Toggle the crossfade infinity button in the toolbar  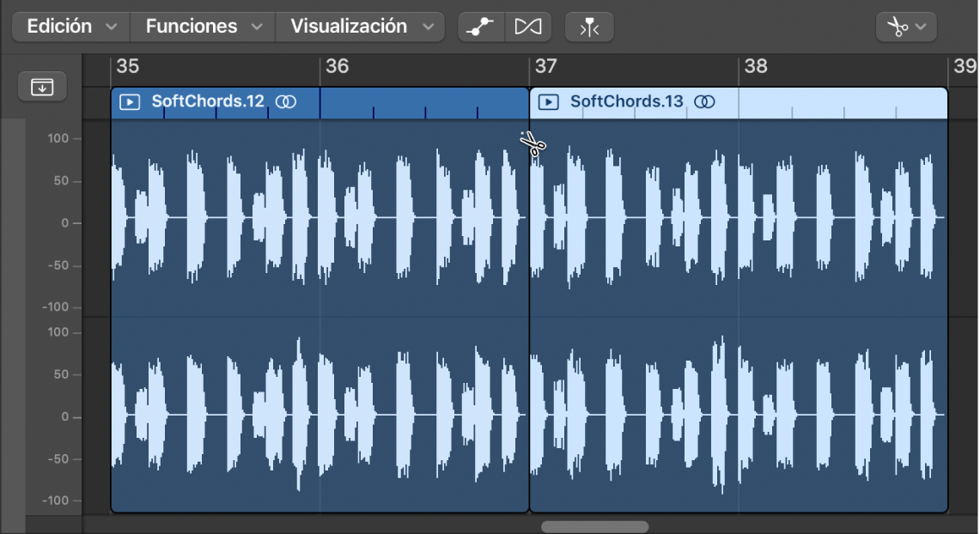point(528,26)
